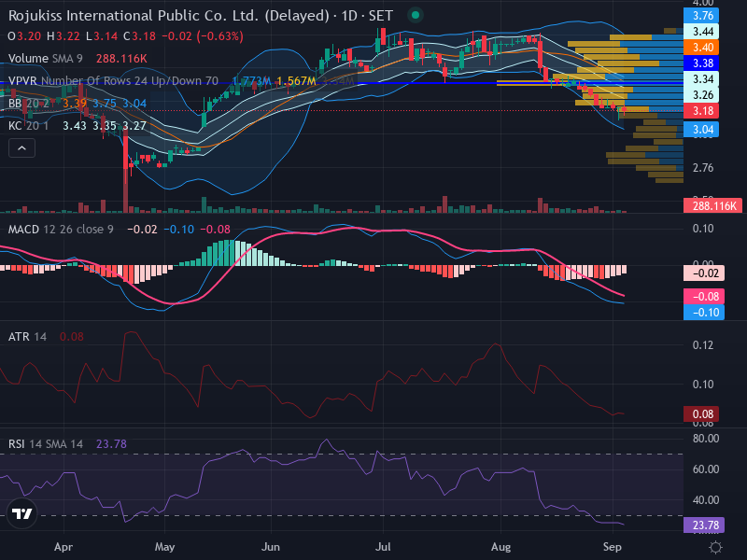Click the -0.02 MACD histogram label
The width and height of the screenshot is (747, 560).
(x=704, y=273)
